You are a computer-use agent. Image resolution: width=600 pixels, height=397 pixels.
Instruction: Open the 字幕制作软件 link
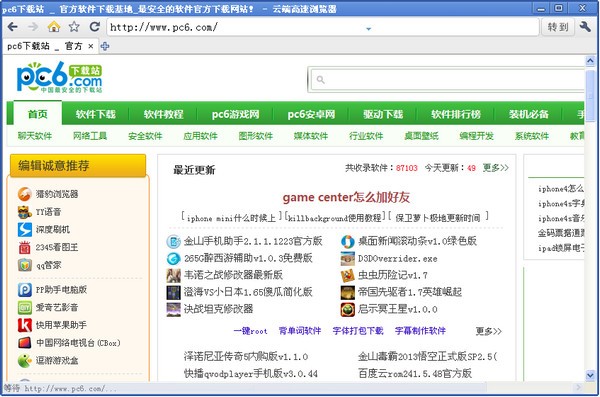(420, 331)
